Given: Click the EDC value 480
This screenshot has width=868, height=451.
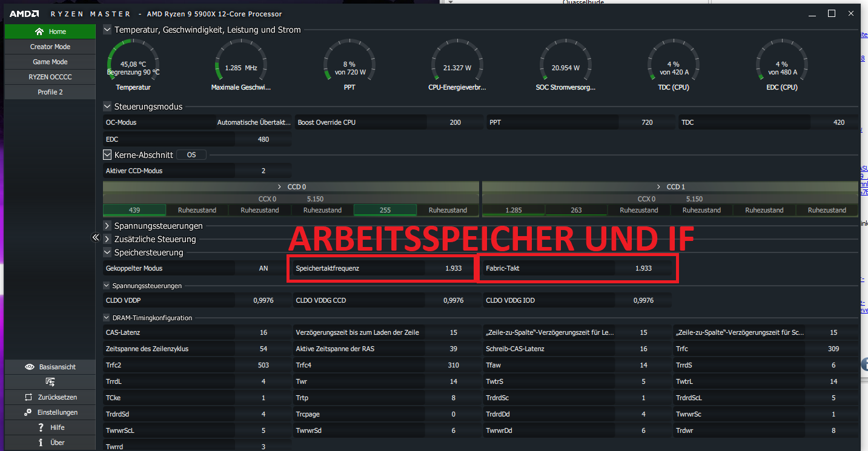Looking at the screenshot, I should click(263, 139).
